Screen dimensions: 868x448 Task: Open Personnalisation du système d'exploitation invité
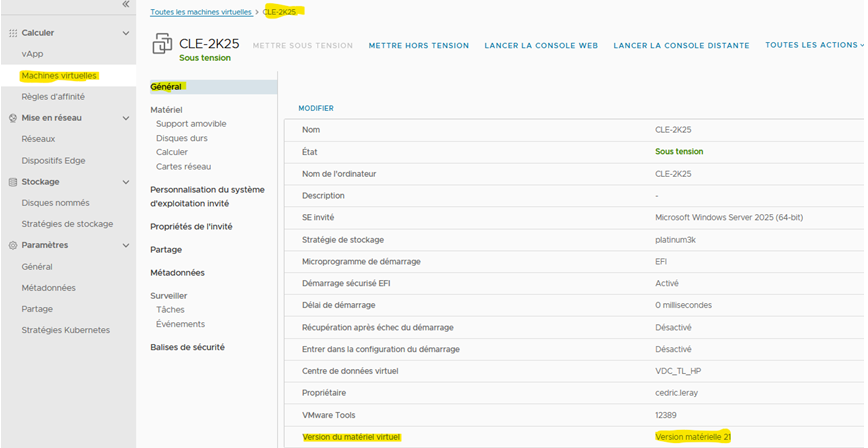208,197
